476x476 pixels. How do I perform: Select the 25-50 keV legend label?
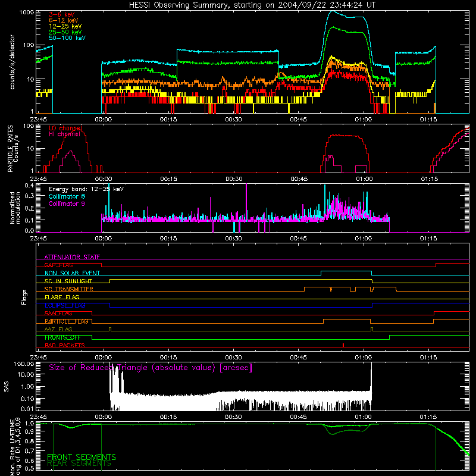tap(65, 32)
